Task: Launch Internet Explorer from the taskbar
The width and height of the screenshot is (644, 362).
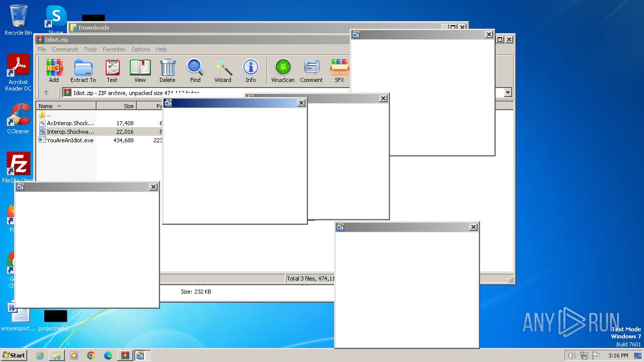Action: coord(40,355)
